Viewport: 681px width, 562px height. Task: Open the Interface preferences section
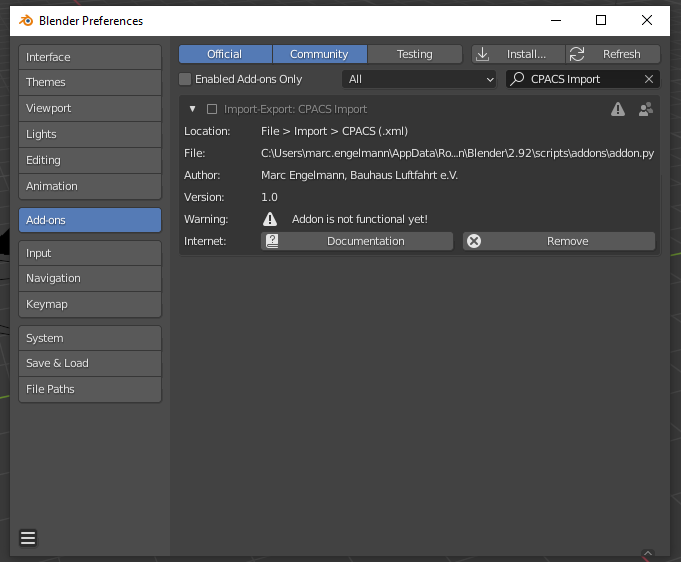pyautogui.click(x=90, y=57)
